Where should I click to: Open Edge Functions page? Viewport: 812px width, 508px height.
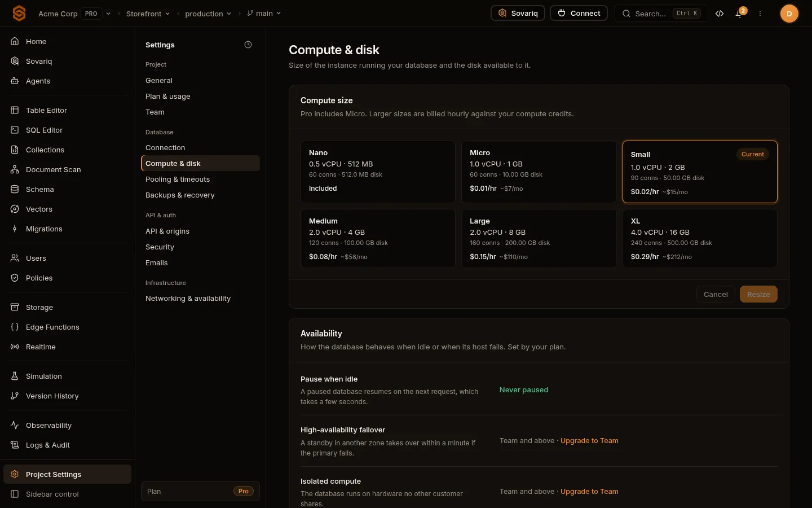click(x=68, y=327)
